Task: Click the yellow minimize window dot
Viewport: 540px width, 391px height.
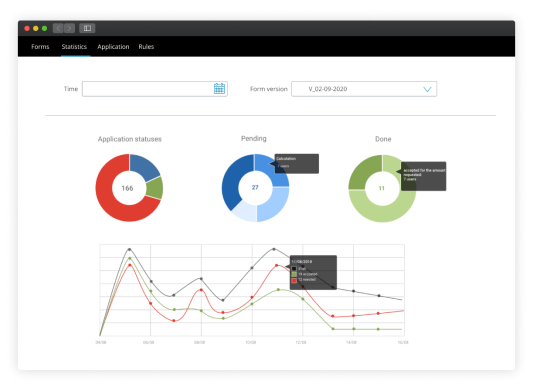Action: tap(35, 28)
